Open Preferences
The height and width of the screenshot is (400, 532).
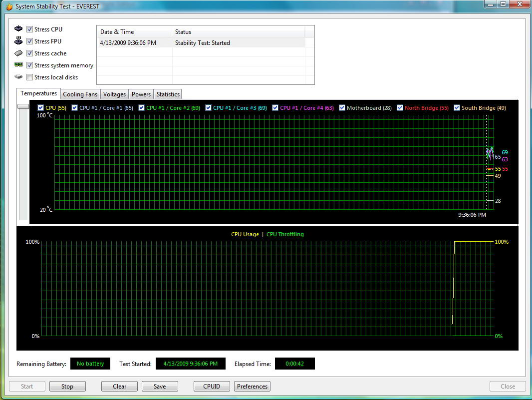252,387
